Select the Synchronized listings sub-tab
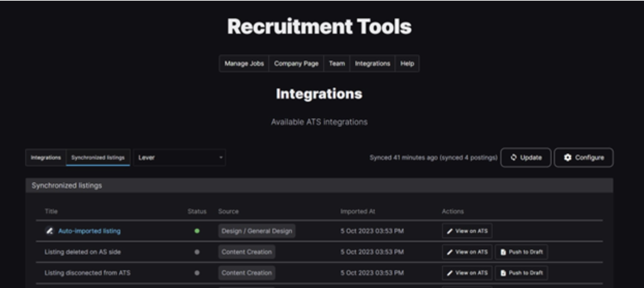644x288 pixels. coord(98,157)
